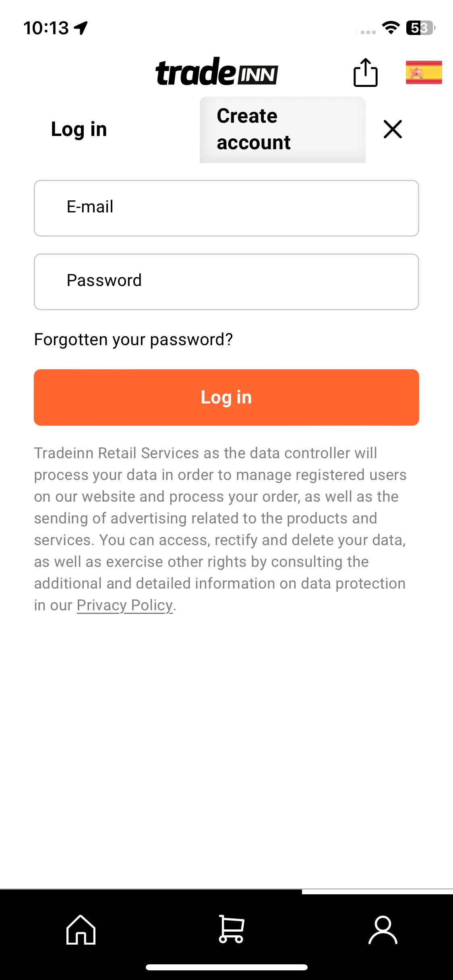This screenshot has width=453, height=980.
Task: Close the login panel with X
Action: [393, 129]
